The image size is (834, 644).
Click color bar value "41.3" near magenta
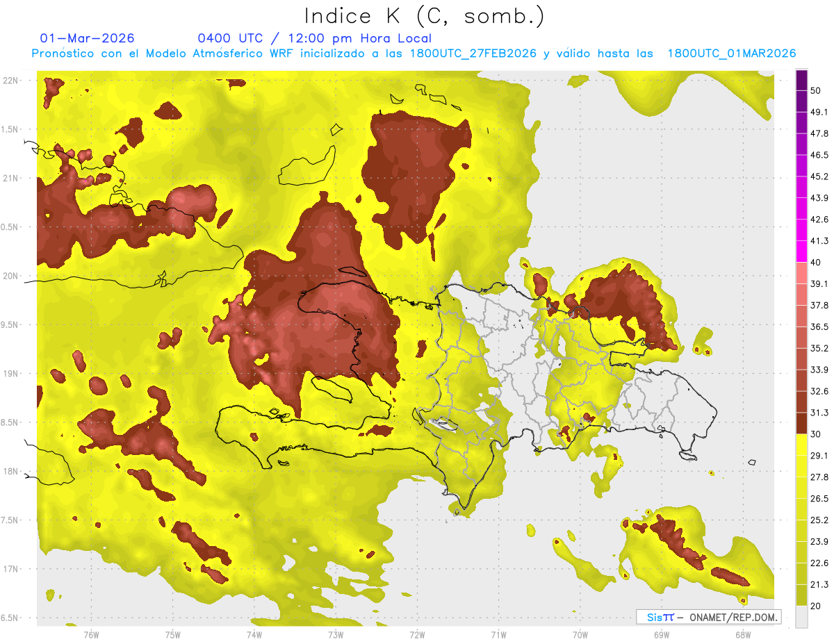click(819, 241)
